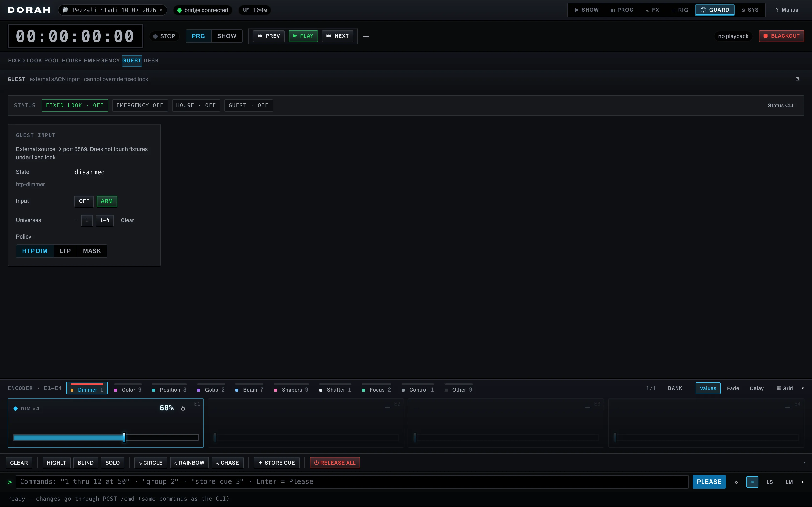The width and height of the screenshot is (812, 507).
Task: Expand the Grid dropdown arrow in encoder bar
Action: [x=803, y=389]
